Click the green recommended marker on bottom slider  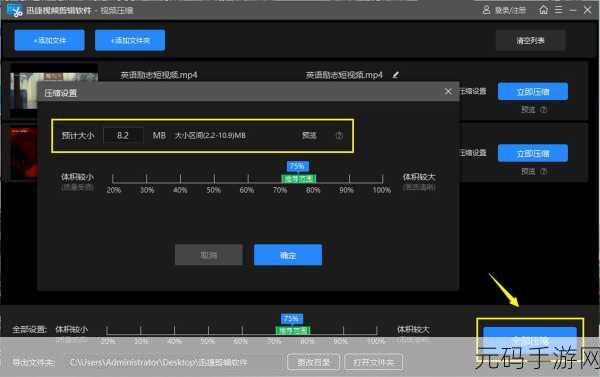[x=293, y=330]
